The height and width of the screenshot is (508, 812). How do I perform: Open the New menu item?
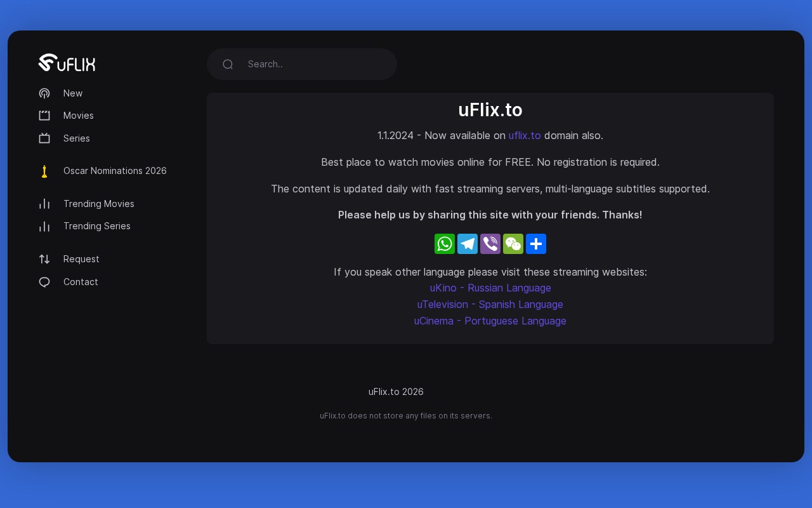point(73,93)
